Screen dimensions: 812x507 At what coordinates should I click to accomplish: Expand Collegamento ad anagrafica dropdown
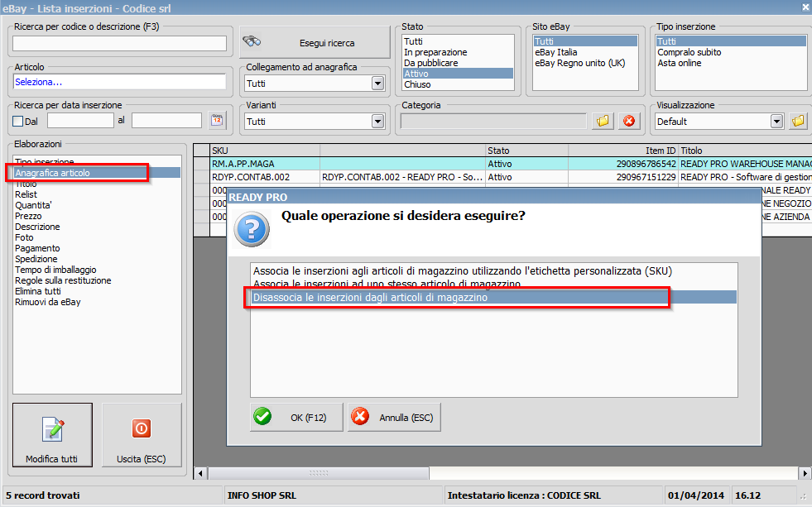tap(378, 84)
